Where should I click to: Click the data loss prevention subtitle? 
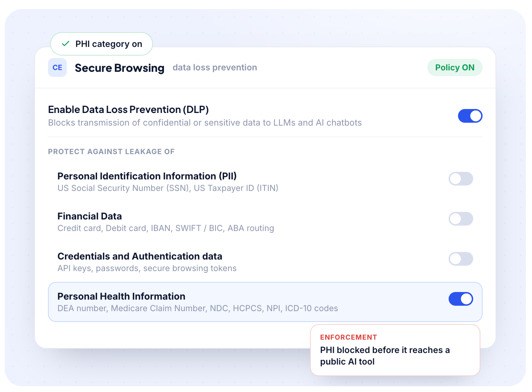point(215,67)
